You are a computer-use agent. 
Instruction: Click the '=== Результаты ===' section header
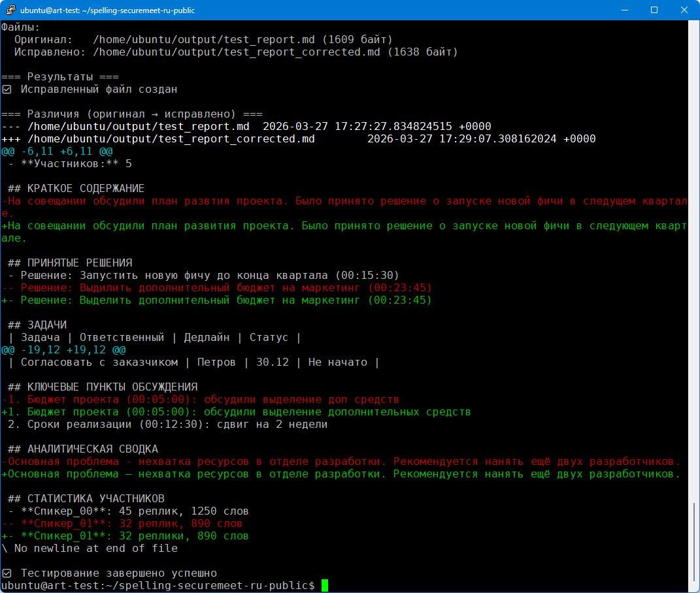coord(59,77)
